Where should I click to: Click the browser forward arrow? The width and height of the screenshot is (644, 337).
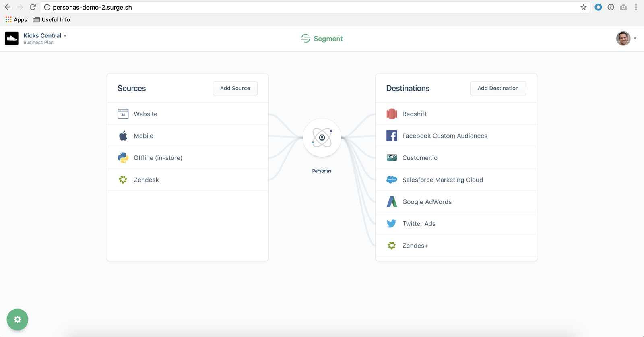coord(20,7)
